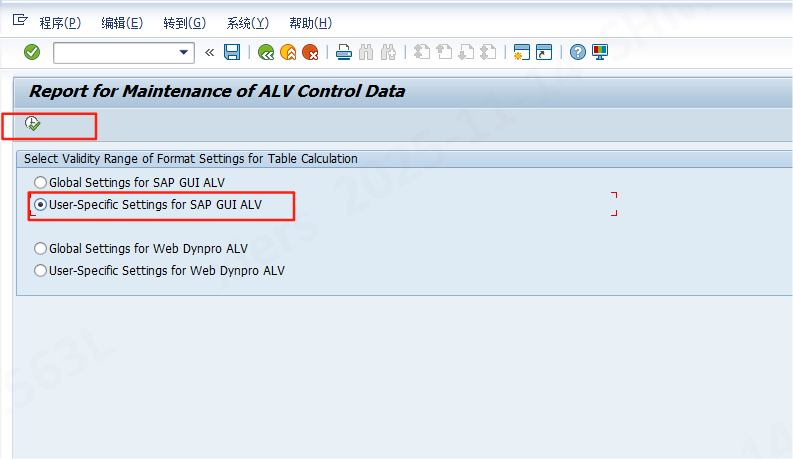Click the Customize Local Layout monitor icon
Screen dimensions: 793x459
pyautogui.click(x=600, y=52)
